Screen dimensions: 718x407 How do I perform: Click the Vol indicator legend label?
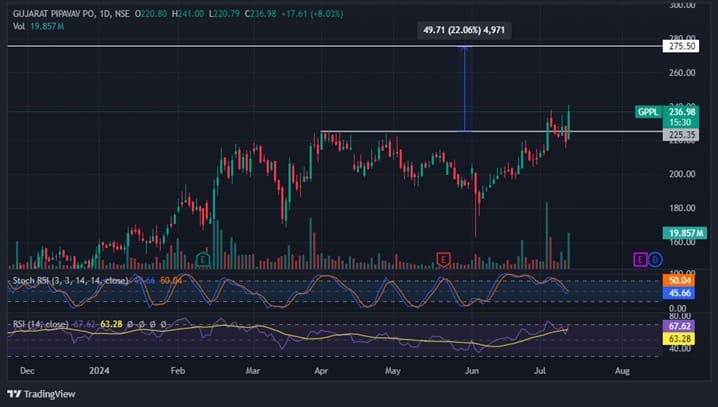point(18,25)
